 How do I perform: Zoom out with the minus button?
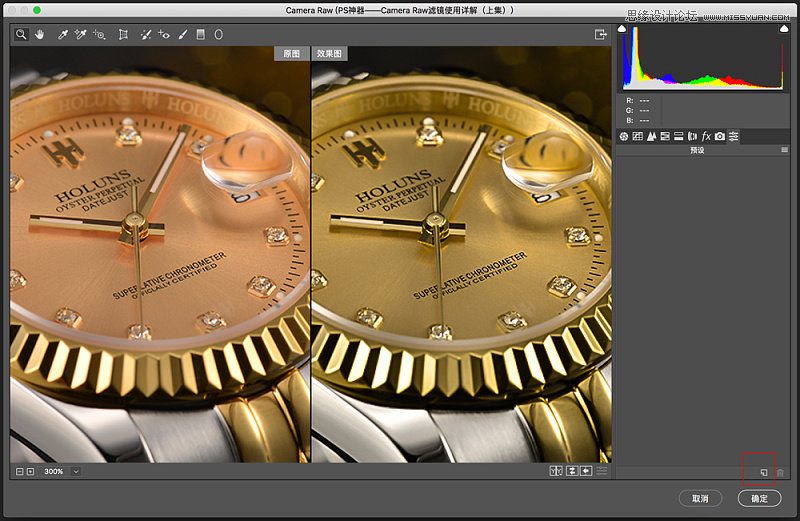19,472
